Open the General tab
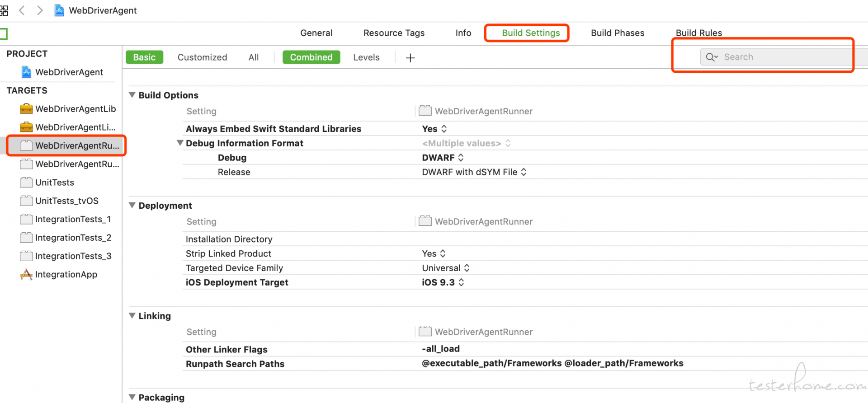Image resolution: width=868 pixels, height=403 pixels. pyautogui.click(x=316, y=33)
